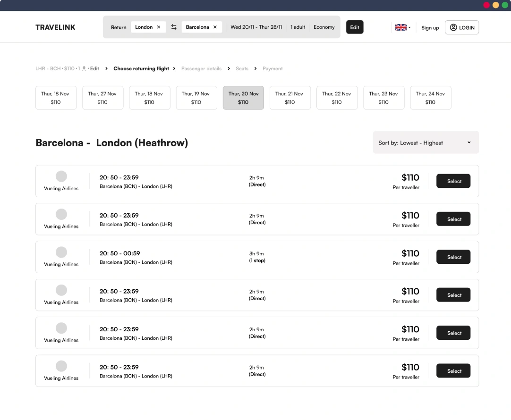Choose the Thur, 24 Nov date tab
This screenshot has width=511, height=420.
pyautogui.click(x=430, y=98)
